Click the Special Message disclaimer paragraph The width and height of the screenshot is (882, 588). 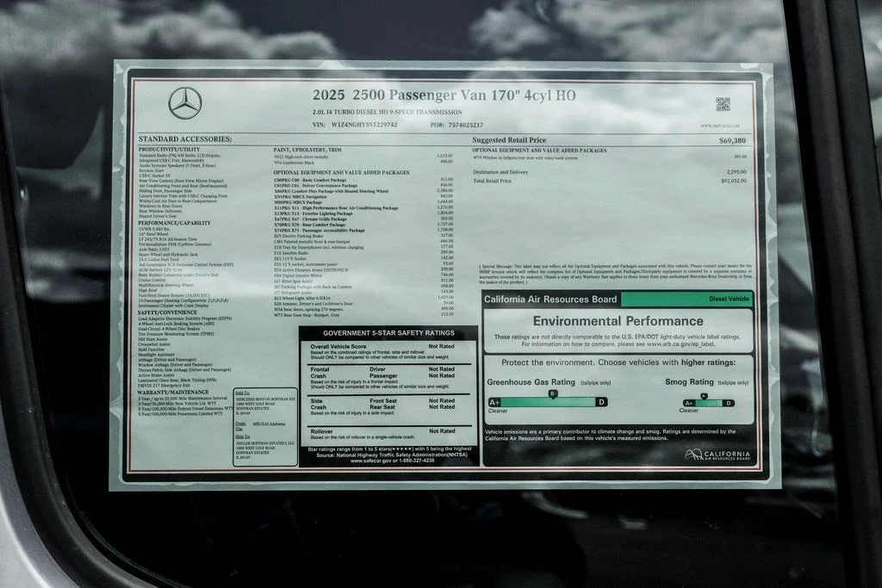tap(615, 274)
